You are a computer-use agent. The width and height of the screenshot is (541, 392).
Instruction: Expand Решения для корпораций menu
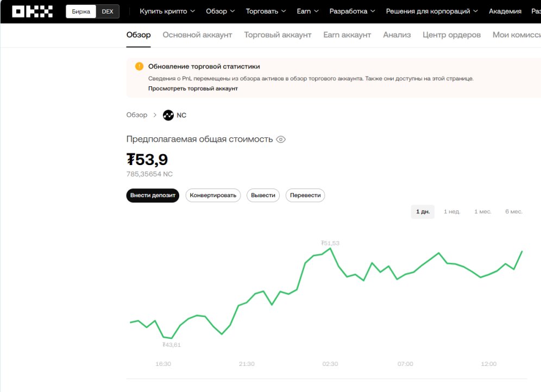[432, 11]
